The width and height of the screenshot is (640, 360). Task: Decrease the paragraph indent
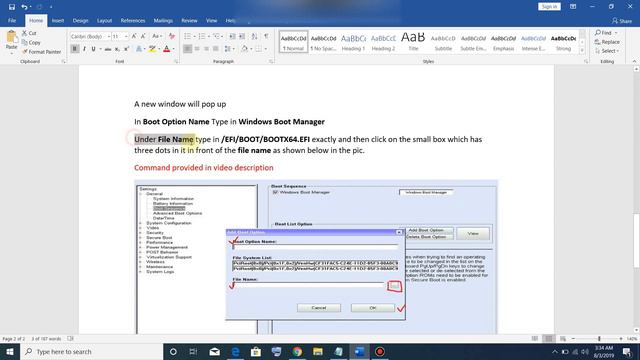[232, 36]
